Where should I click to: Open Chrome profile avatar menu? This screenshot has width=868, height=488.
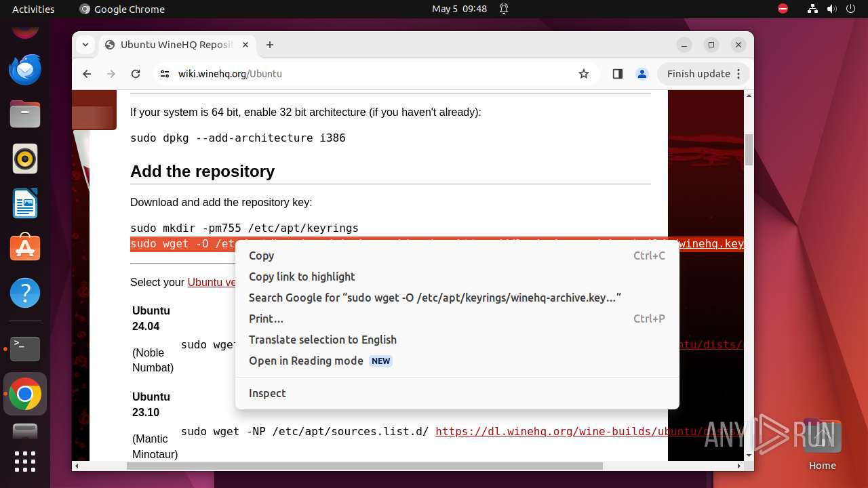(x=642, y=74)
